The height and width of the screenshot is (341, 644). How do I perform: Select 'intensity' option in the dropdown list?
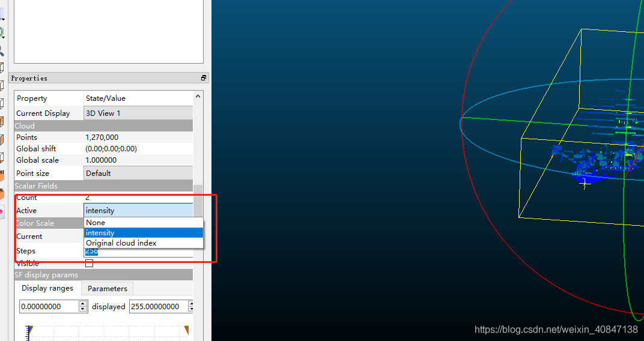144,233
